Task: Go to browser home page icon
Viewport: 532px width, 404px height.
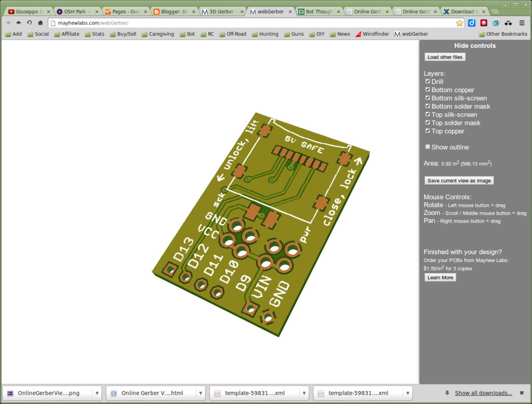Action: pyautogui.click(x=41, y=23)
